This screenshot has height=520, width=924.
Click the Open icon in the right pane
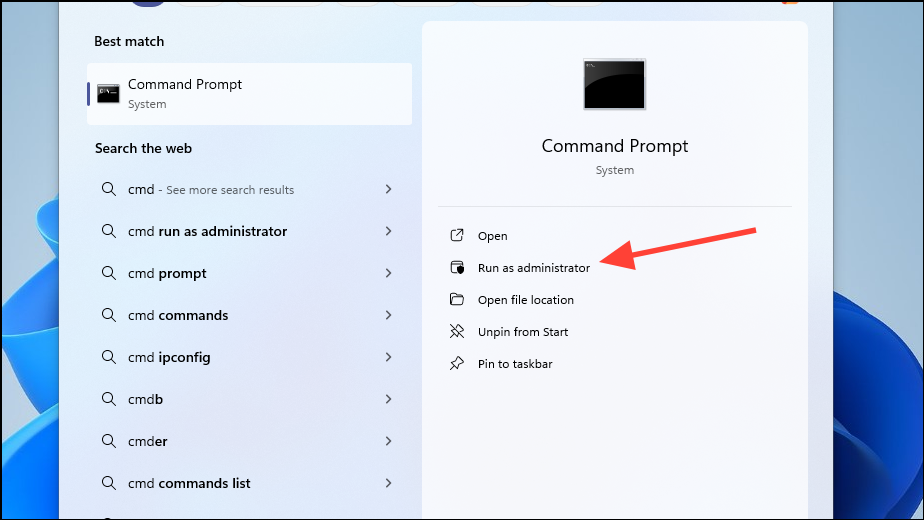click(x=457, y=235)
